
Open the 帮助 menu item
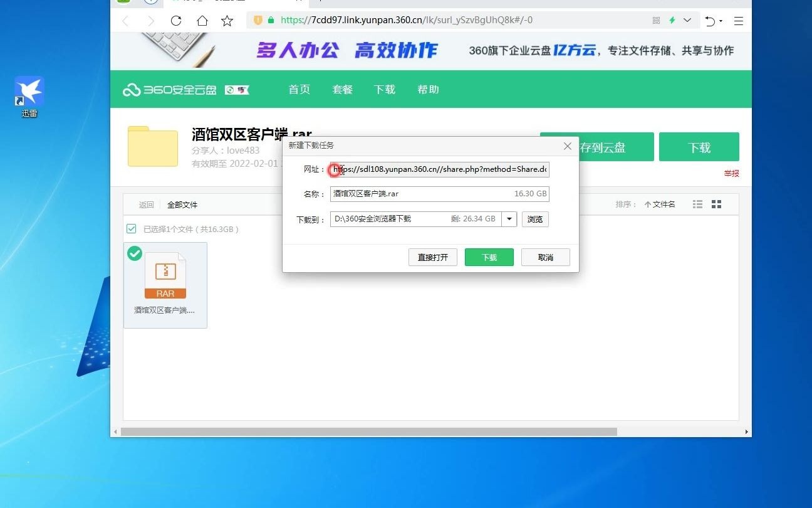coord(428,90)
